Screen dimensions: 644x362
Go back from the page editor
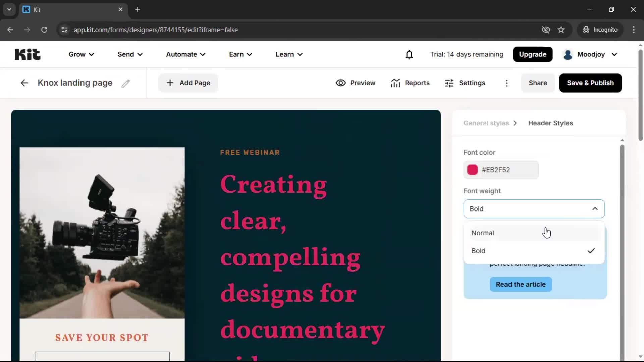(x=24, y=83)
